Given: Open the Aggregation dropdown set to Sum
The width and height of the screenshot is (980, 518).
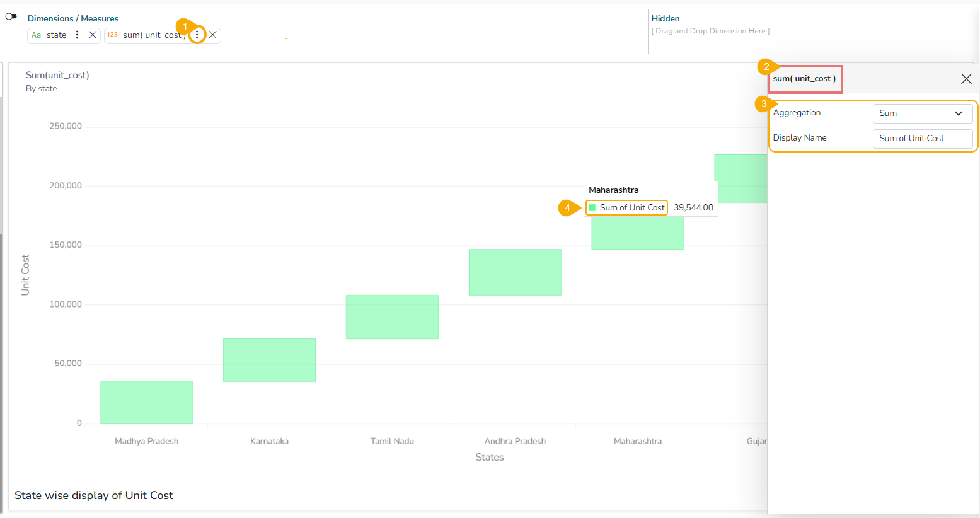Looking at the screenshot, I should pyautogui.click(x=921, y=113).
